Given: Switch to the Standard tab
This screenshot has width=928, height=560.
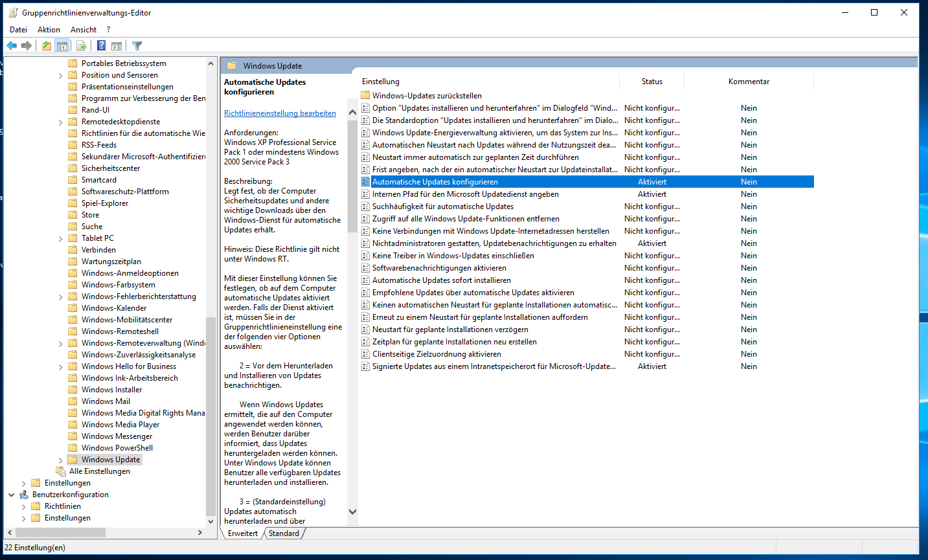Looking at the screenshot, I should 284,533.
